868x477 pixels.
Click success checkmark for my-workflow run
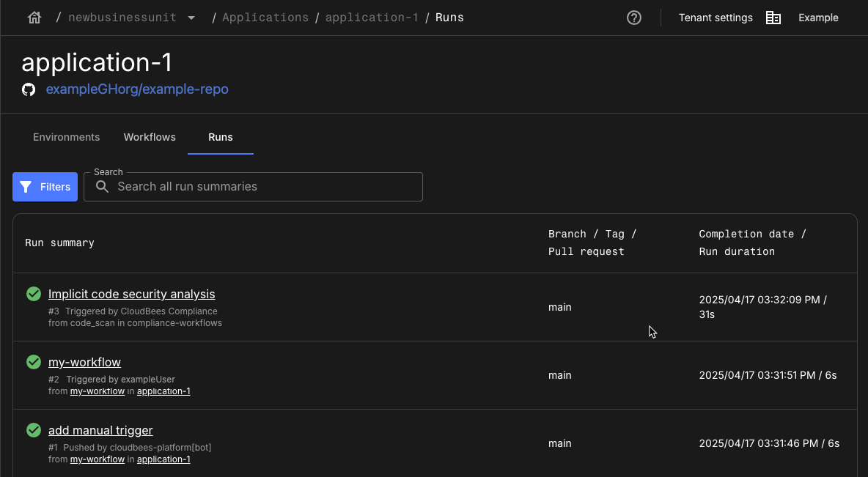34,362
